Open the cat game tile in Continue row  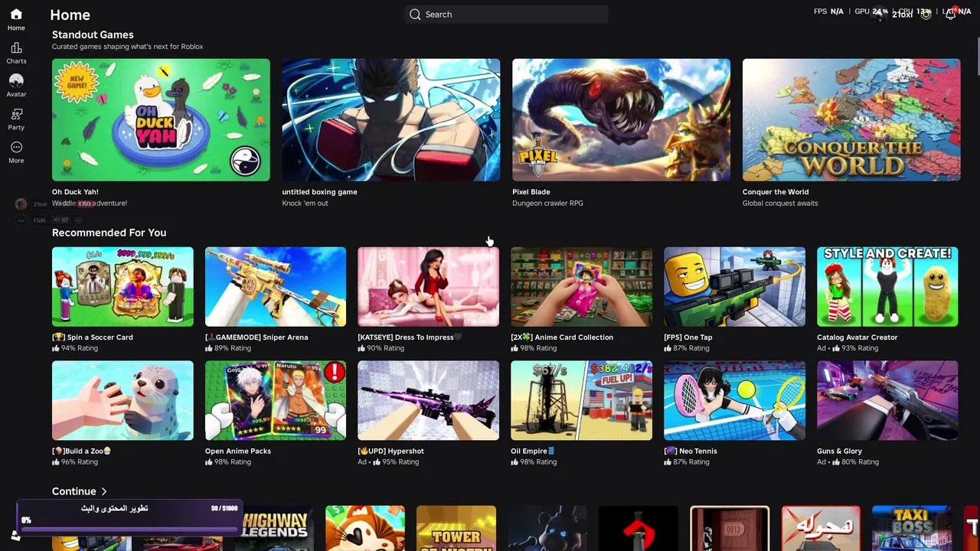coord(365,528)
